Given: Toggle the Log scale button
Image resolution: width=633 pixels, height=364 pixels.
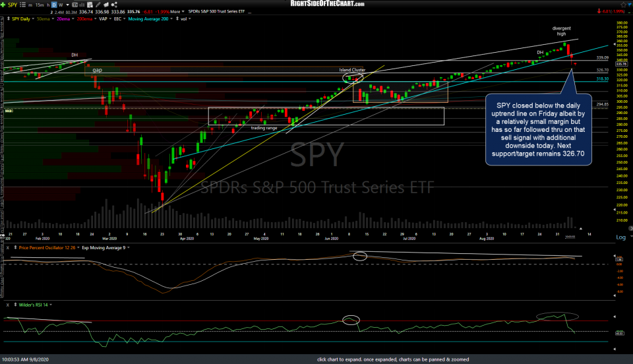Looking at the screenshot, I should pyautogui.click(x=621, y=237).
